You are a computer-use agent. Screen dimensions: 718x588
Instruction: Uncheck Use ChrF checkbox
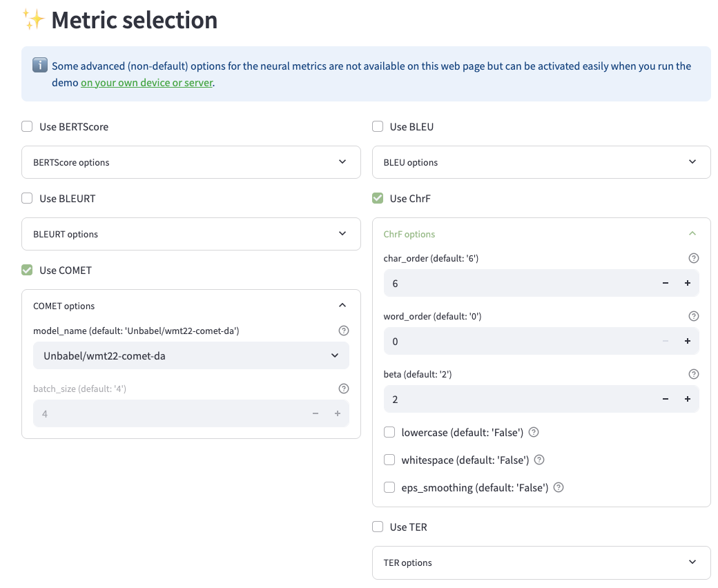pos(378,199)
